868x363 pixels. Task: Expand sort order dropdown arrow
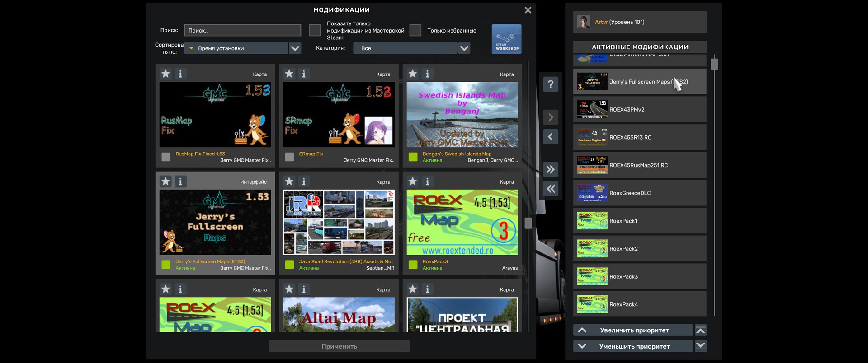tap(295, 48)
